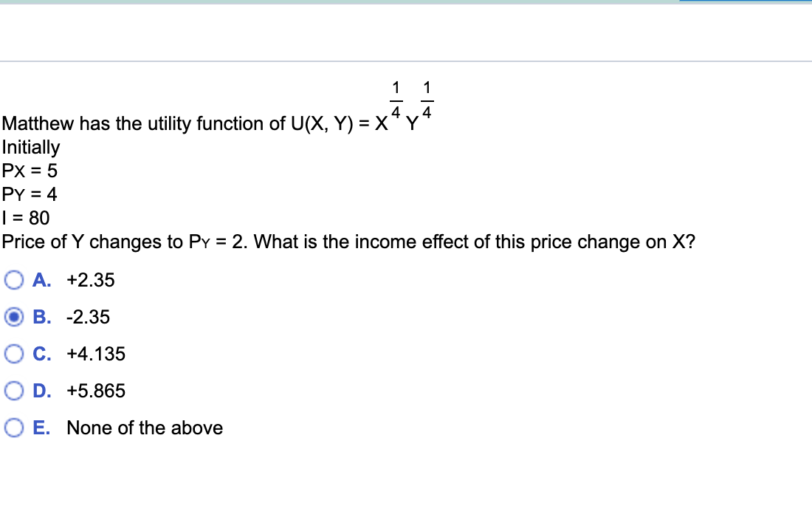Image resolution: width=812 pixels, height=520 pixels.
Task: Click the Py = 4 line
Action: (x=28, y=194)
